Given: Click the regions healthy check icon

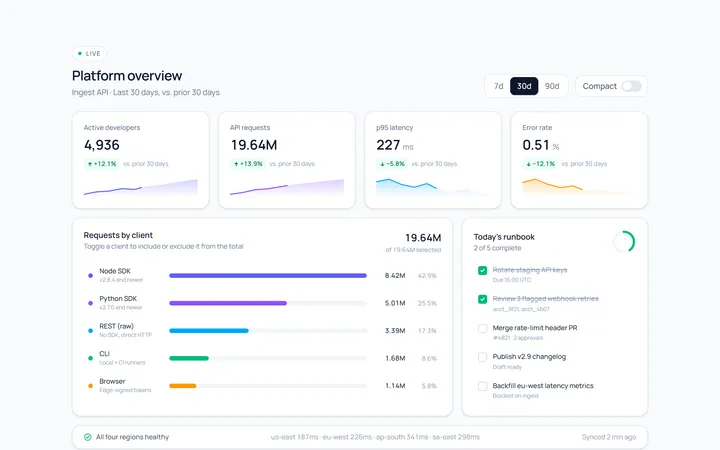Looking at the screenshot, I should point(87,437).
